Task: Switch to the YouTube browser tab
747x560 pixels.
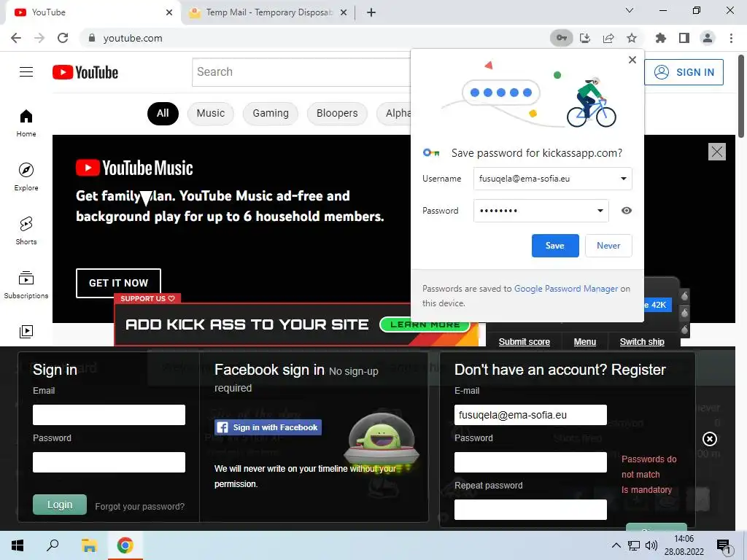Action: coord(93,12)
